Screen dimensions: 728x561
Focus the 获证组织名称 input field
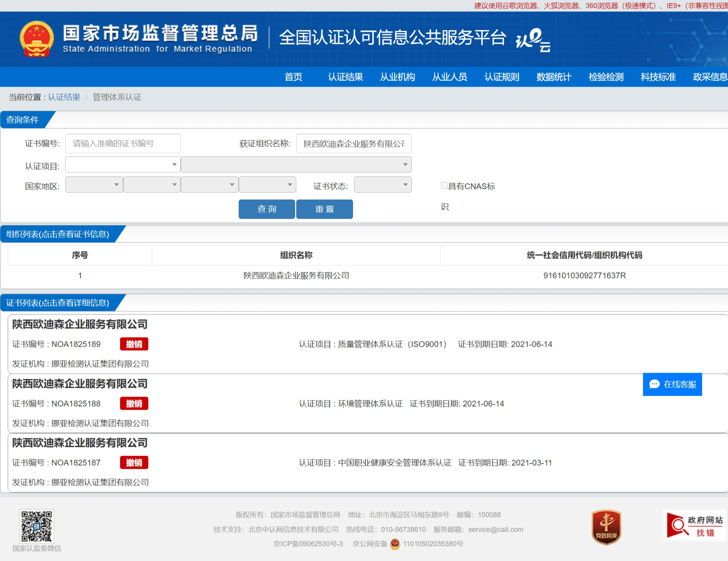(354, 144)
